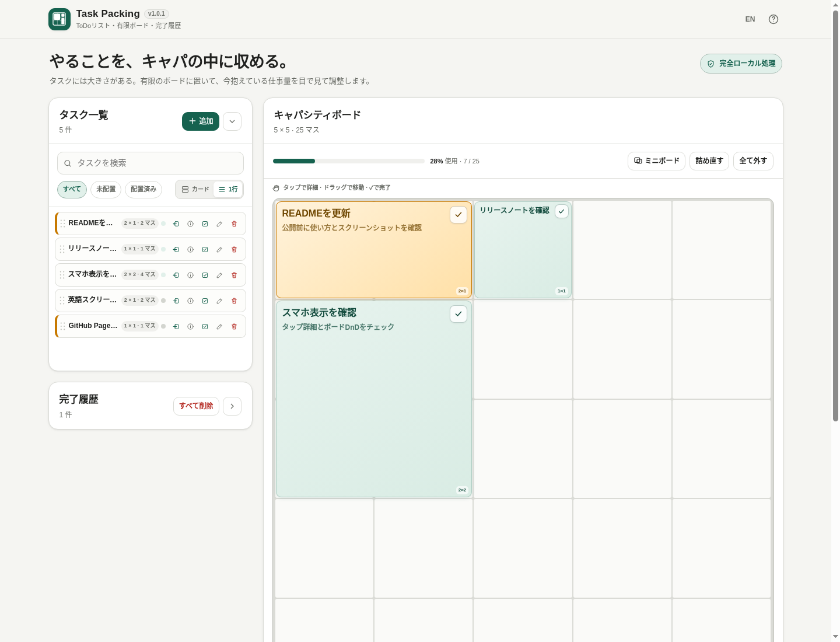Open the help question-mark icon in header
Screen dimensions: 840x642
pos(773,19)
